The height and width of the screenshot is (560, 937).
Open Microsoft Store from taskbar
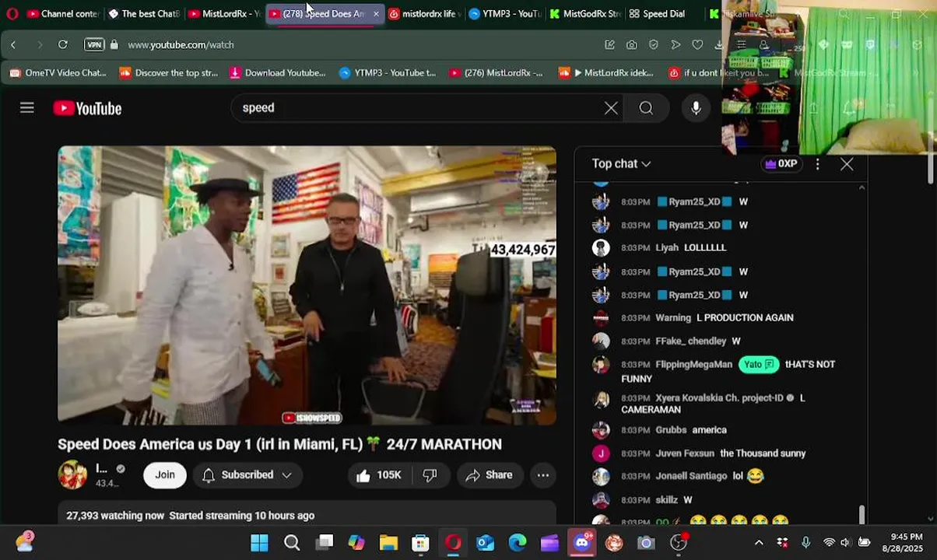pos(420,543)
